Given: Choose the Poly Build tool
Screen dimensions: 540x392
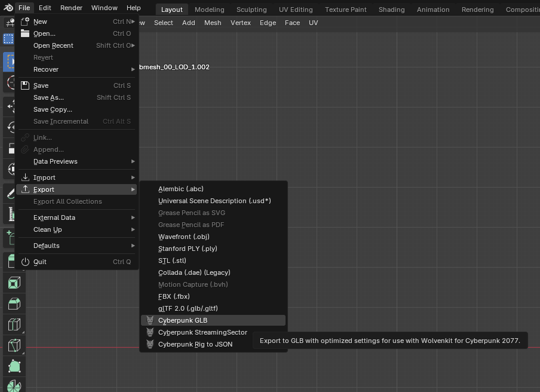Looking at the screenshot, I should pos(14,366).
